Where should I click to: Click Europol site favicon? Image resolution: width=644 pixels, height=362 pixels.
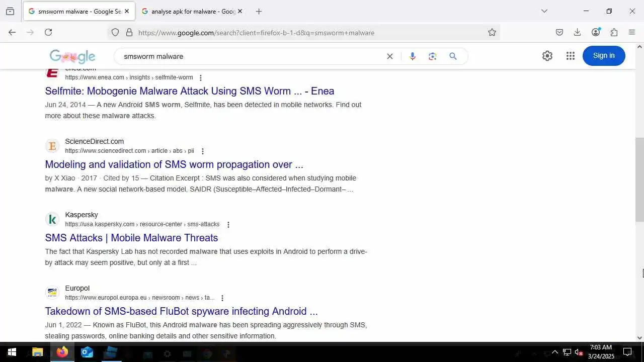click(x=52, y=293)
